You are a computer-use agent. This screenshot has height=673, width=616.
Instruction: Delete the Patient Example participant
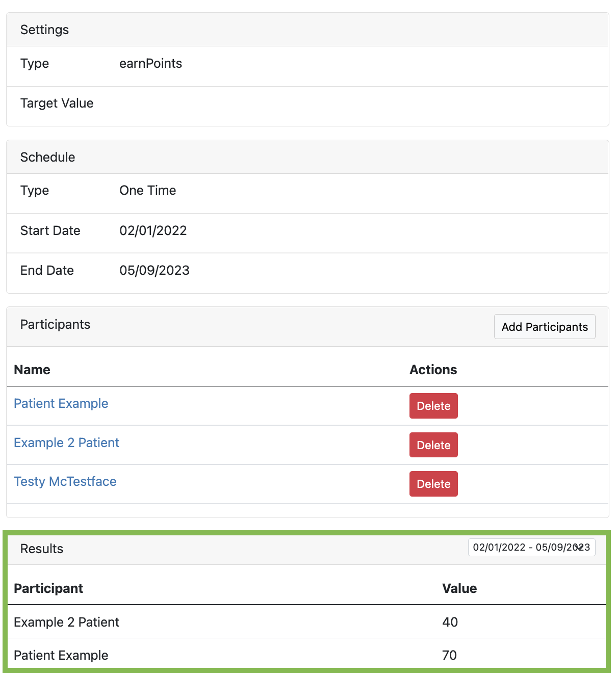(433, 406)
